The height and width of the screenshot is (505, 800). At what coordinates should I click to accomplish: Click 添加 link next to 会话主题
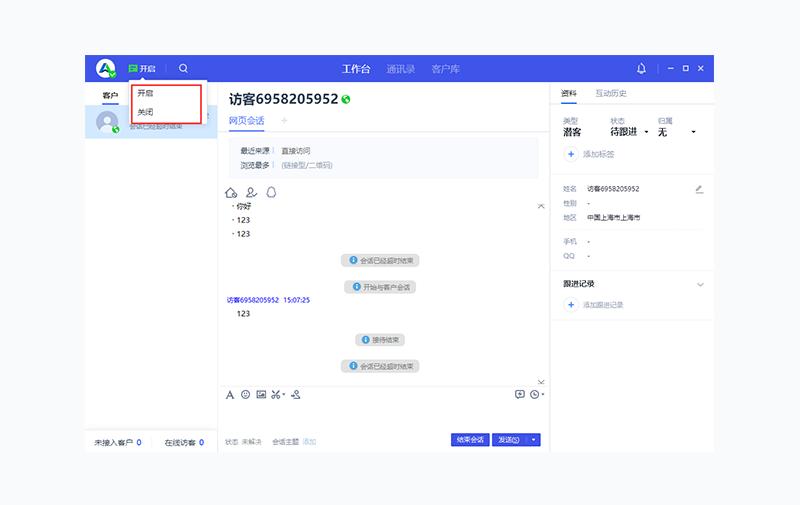point(309,442)
